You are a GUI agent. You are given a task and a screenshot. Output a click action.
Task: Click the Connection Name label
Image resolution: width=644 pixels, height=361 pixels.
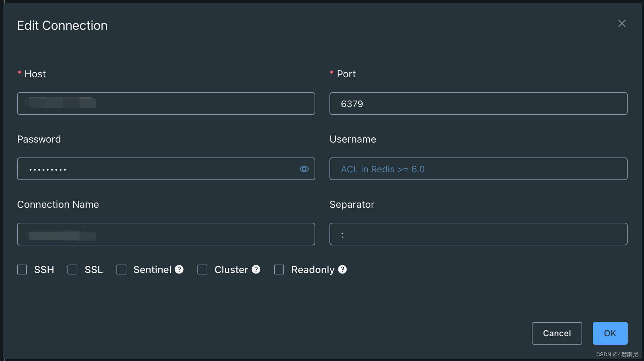point(58,204)
